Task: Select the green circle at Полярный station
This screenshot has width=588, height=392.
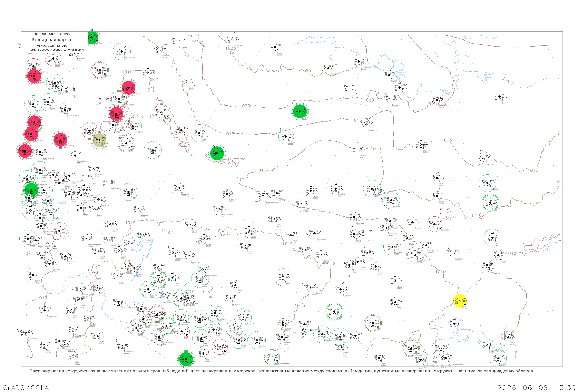Action: pos(286,136)
